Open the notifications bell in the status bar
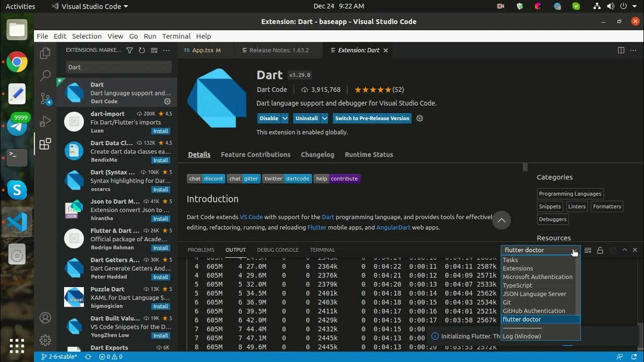 [633, 356]
